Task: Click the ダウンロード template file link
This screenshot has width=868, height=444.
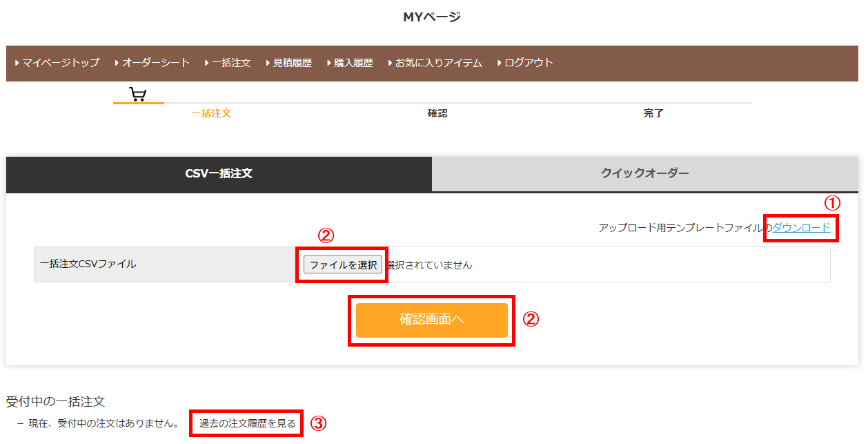Action: pyautogui.click(x=801, y=228)
